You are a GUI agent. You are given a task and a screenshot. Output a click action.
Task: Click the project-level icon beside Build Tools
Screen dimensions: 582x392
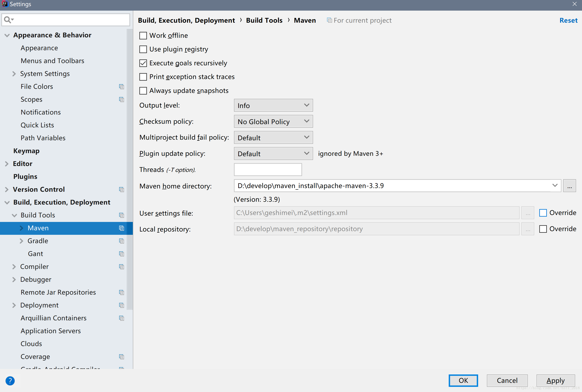click(x=122, y=215)
